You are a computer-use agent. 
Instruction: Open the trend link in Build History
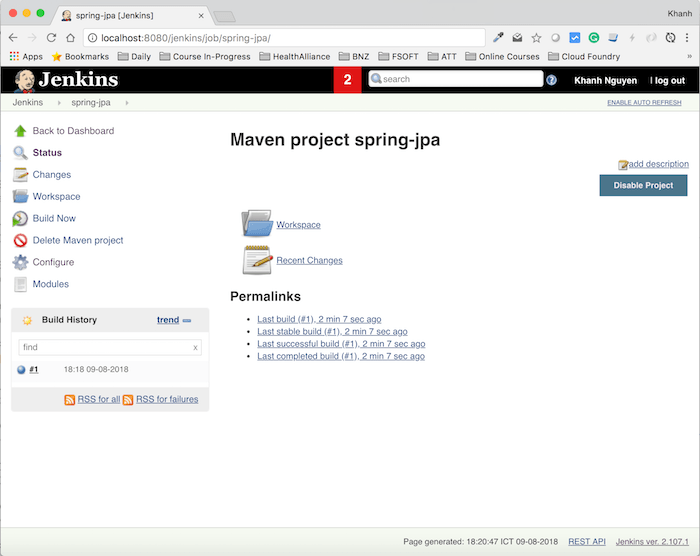point(168,320)
